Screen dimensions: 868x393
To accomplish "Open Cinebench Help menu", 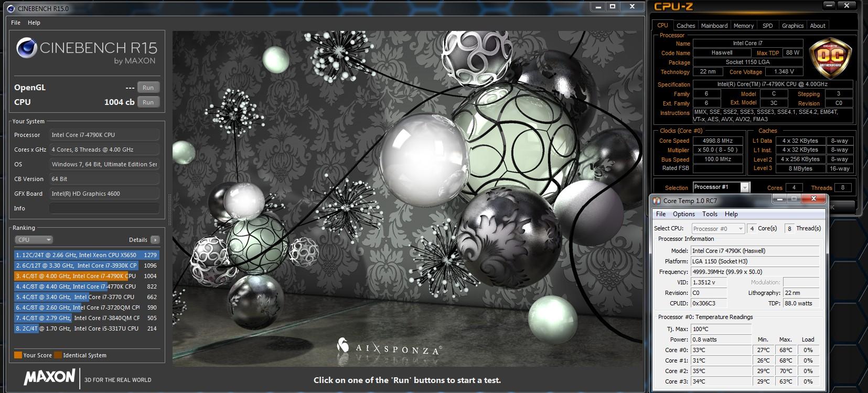I will click(x=34, y=23).
